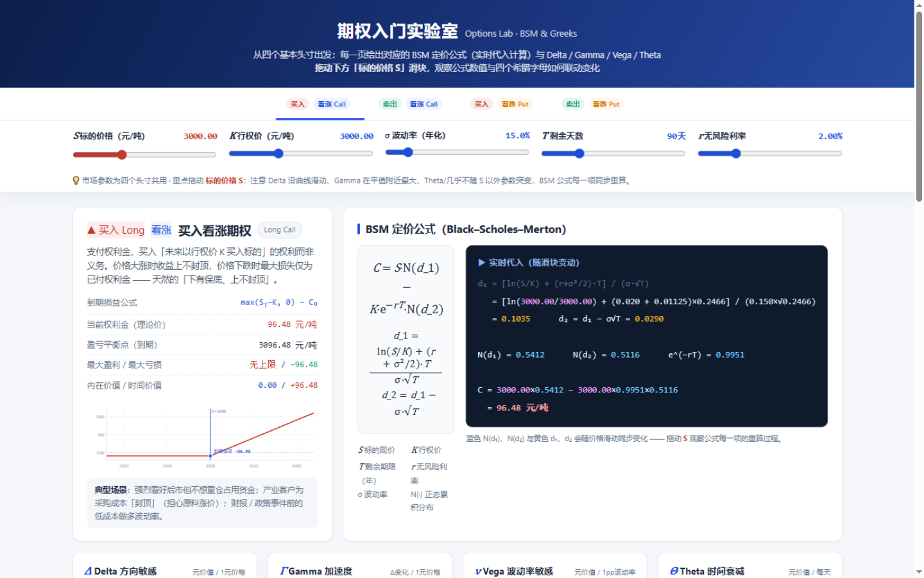This screenshot has height=578, width=924.
Task: Click the N(d₁) = 0.5412 result
Action: point(511,355)
